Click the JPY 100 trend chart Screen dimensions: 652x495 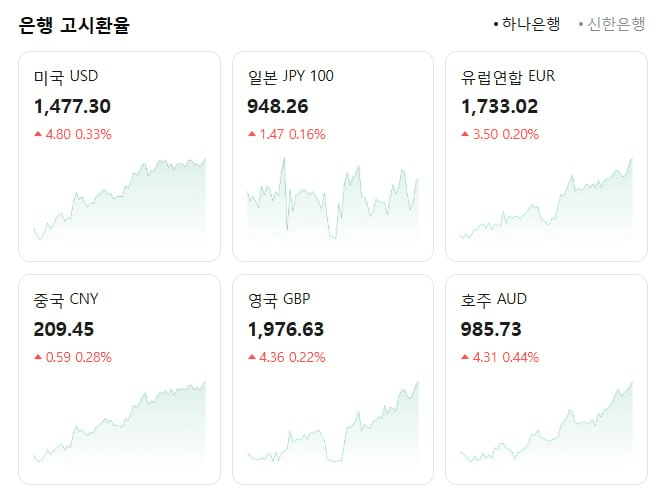click(333, 200)
